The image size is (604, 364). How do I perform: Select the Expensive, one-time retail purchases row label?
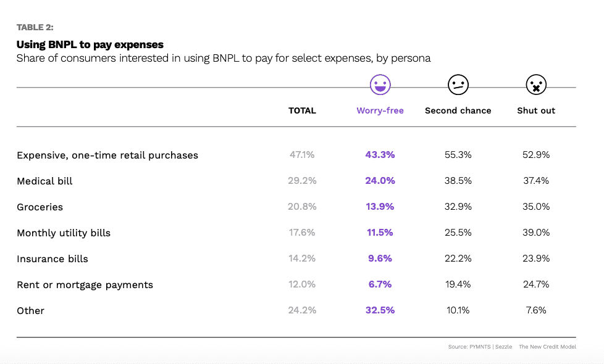tap(107, 155)
